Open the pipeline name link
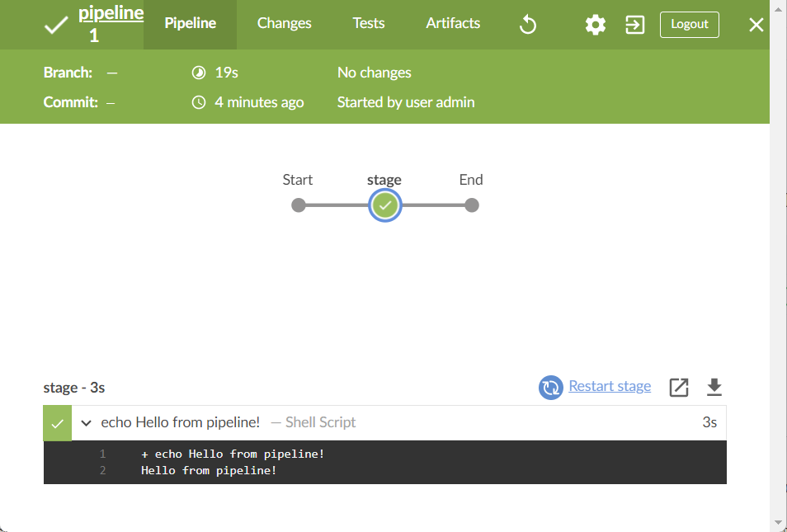 [x=111, y=13]
